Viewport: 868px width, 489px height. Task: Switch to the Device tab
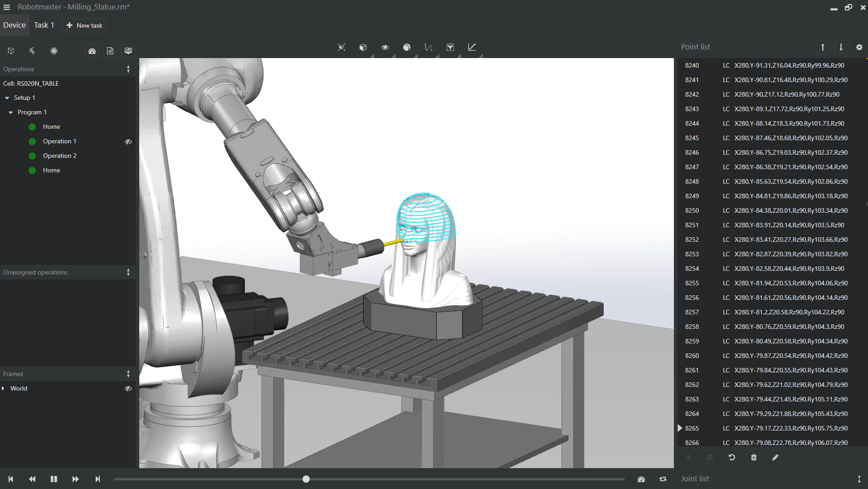point(15,25)
